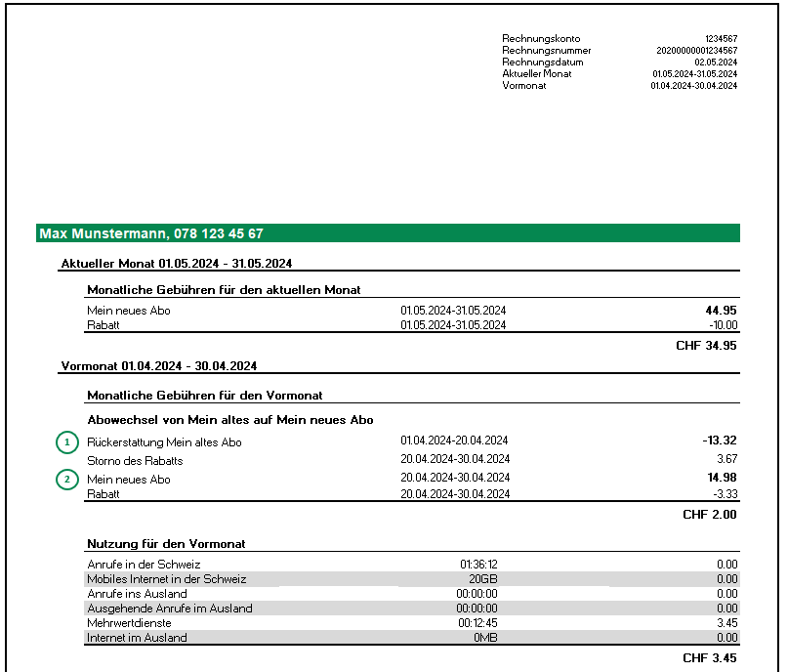The height and width of the screenshot is (672, 788).
Task: Click the -13.32 refund amount
Action: (x=720, y=441)
